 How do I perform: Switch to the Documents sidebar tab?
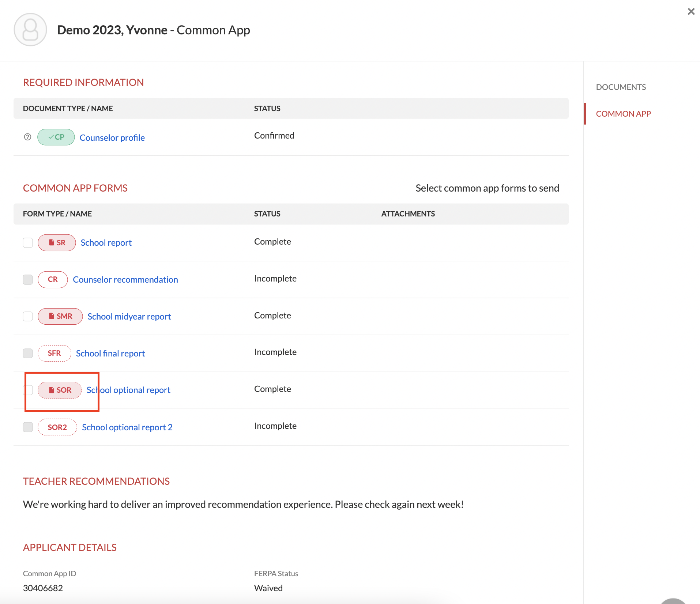(621, 87)
